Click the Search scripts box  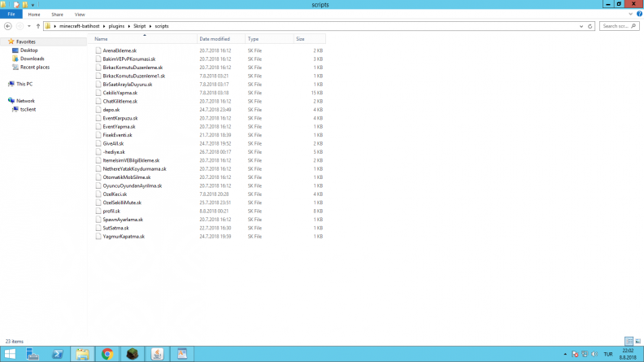click(620, 26)
